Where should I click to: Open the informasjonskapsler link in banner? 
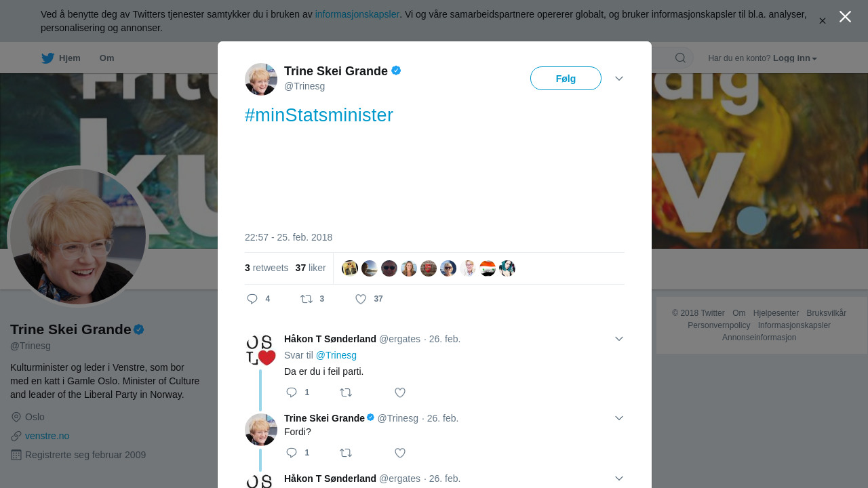click(357, 14)
